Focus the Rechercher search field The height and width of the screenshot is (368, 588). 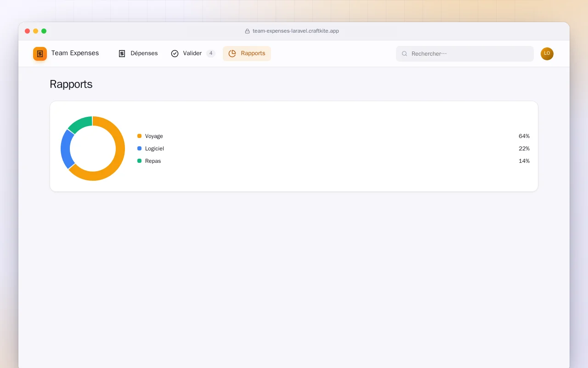[x=465, y=54]
